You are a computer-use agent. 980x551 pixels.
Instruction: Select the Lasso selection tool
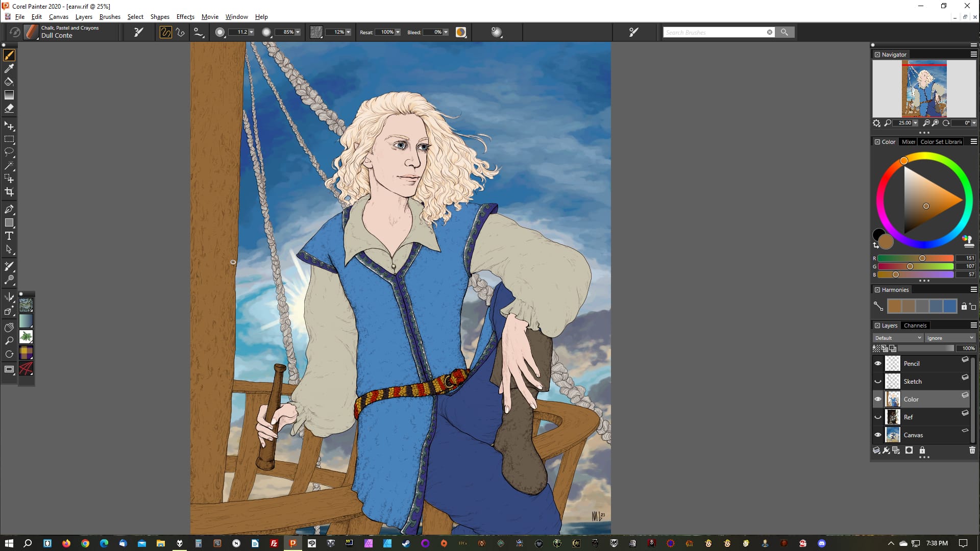point(9,152)
